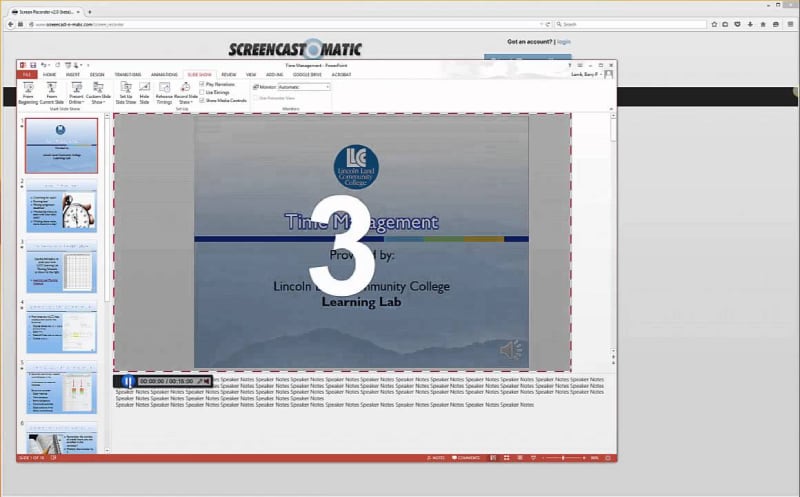Switch to the VIEW ribbon tab

point(251,74)
